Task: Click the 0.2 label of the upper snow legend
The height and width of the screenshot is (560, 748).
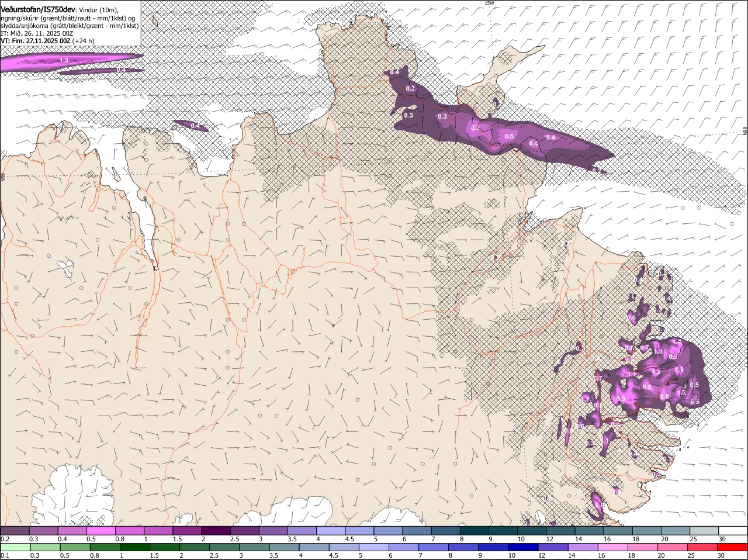Action: [5, 538]
